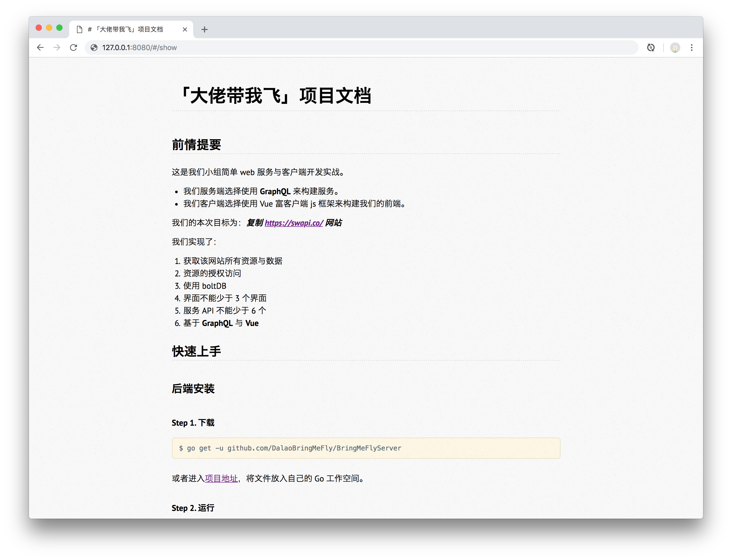Select the 「大佬带我飞」项目文档 tab
The height and width of the screenshot is (560, 732).
(x=131, y=30)
